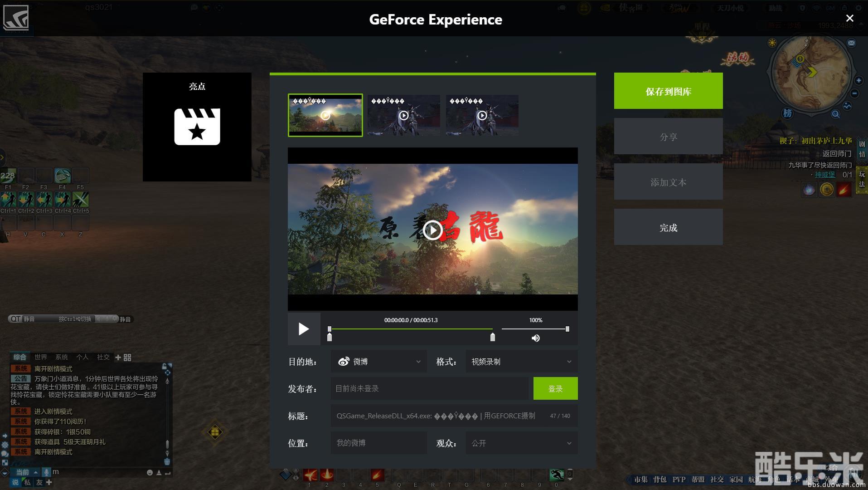
Task: Select the second warrior highlight thumbnail
Action: point(403,115)
